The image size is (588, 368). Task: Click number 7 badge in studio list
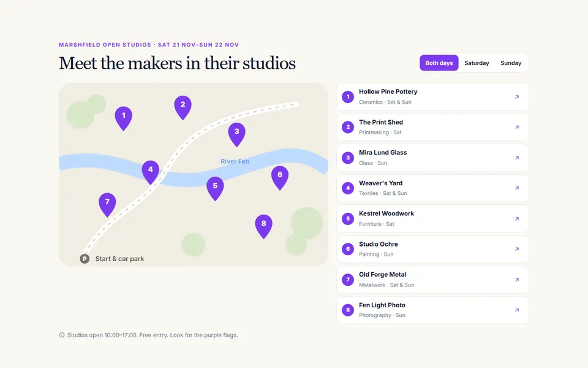tap(348, 280)
